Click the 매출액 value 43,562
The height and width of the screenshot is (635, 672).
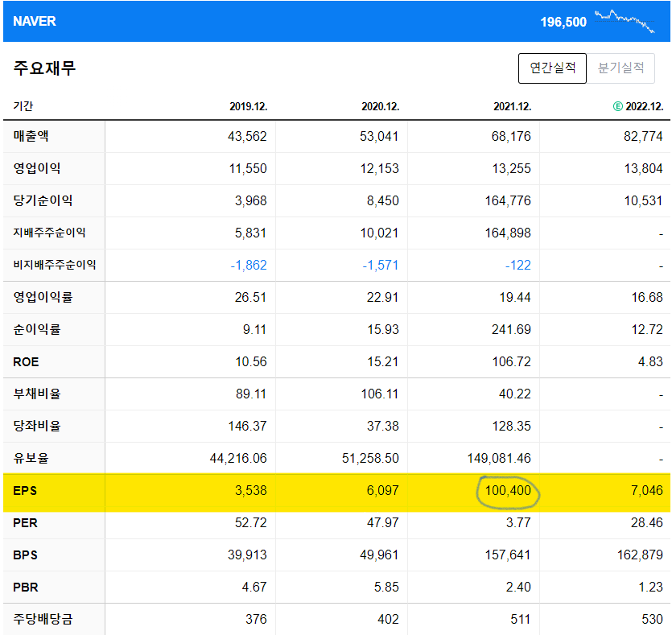point(247,136)
